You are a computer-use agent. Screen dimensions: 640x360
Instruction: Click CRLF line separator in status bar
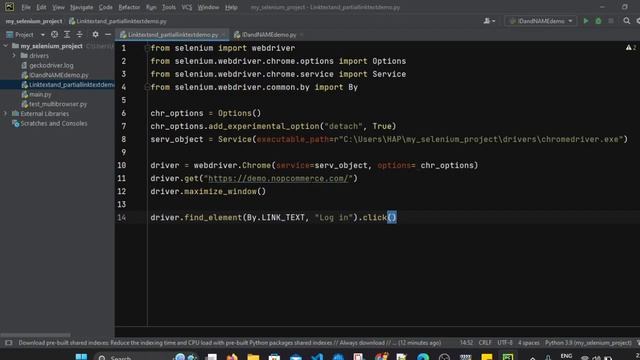[x=485, y=343]
